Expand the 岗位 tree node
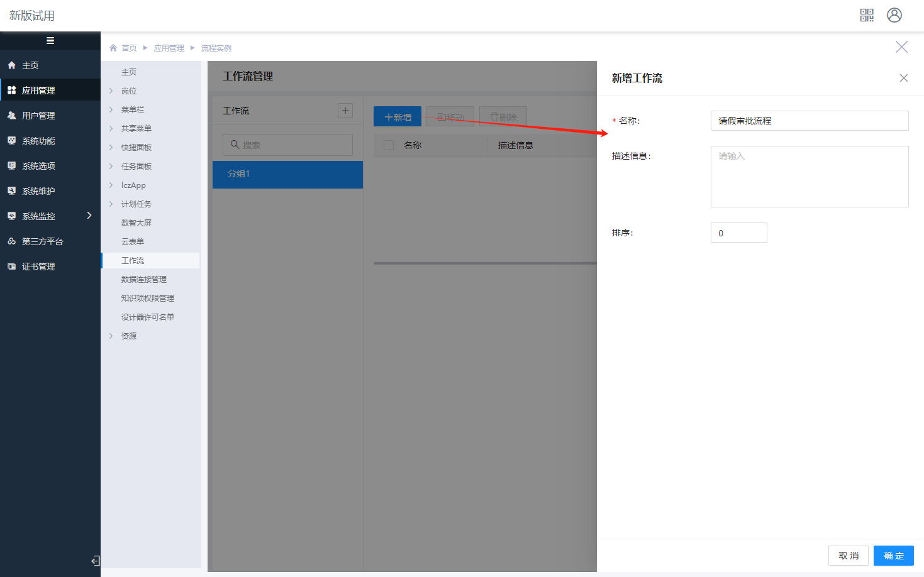Viewport: 924px width, 577px height. 111,91
